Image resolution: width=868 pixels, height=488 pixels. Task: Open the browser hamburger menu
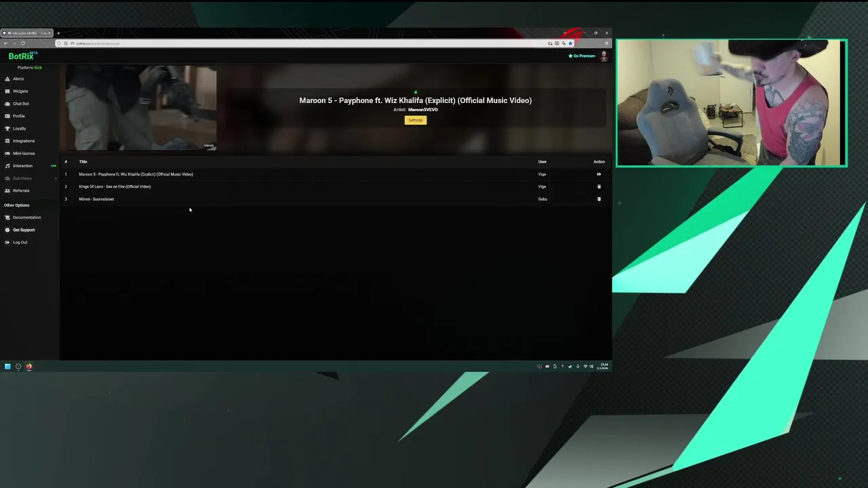(x=606, y=43)
